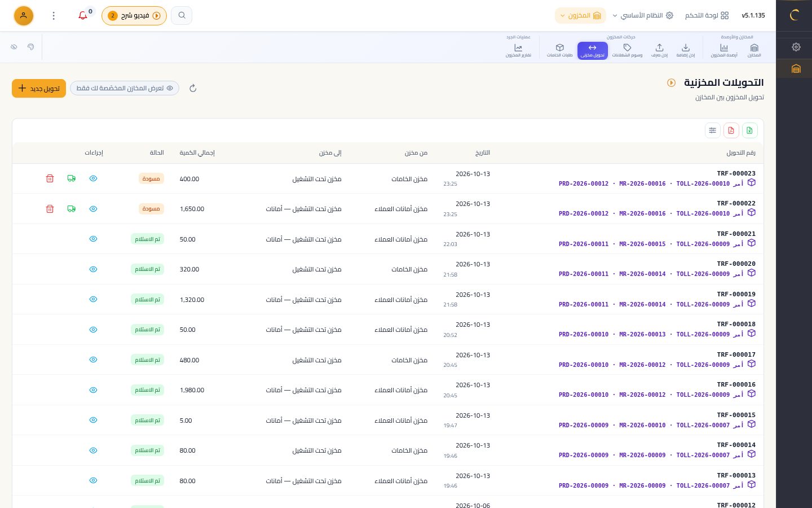Toggle تعرض المخازن المخصصة لك فقط filter
This screenshot has width=812, height=508.
tap(125, 88)
